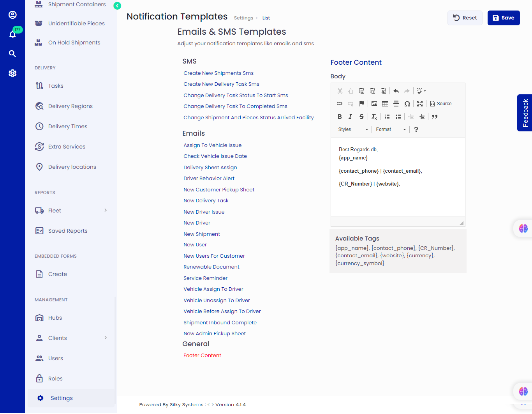532x414 pixels.
Task: Maximize the footer editor to full screen
Action: (x=419, y=103)
